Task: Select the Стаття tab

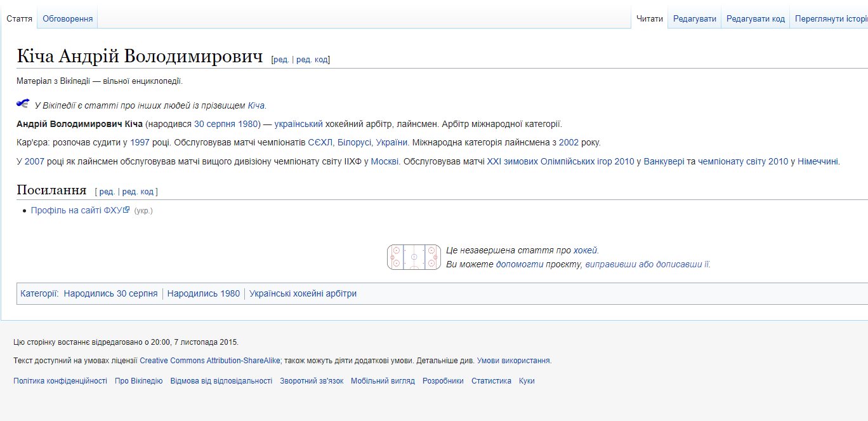Action: click(19, 19)
